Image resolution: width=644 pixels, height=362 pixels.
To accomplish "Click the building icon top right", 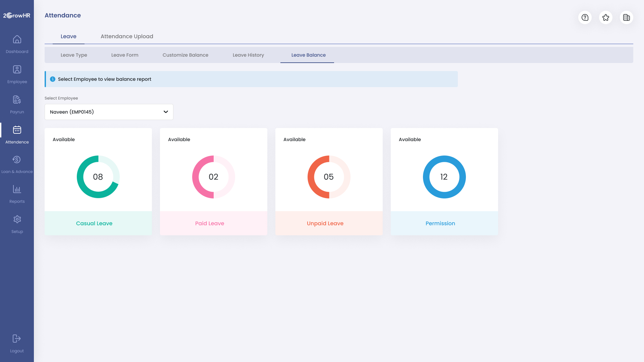I will [x=627, y=17].
